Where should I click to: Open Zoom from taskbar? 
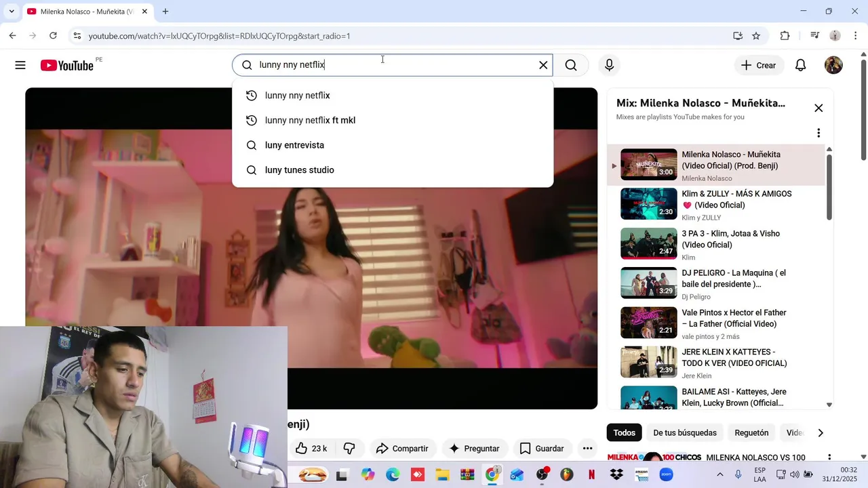pos(666,474)
